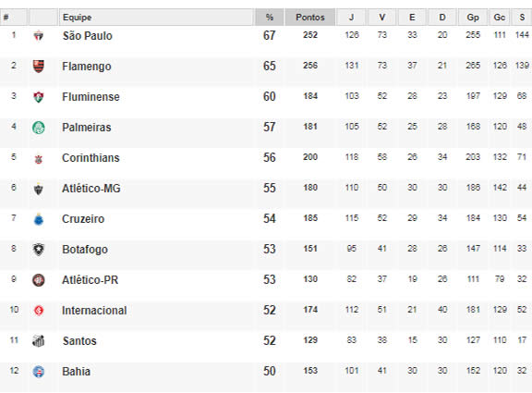Sort by V victories column header
Screen dimensions: 532x393
tap(382, 18)
